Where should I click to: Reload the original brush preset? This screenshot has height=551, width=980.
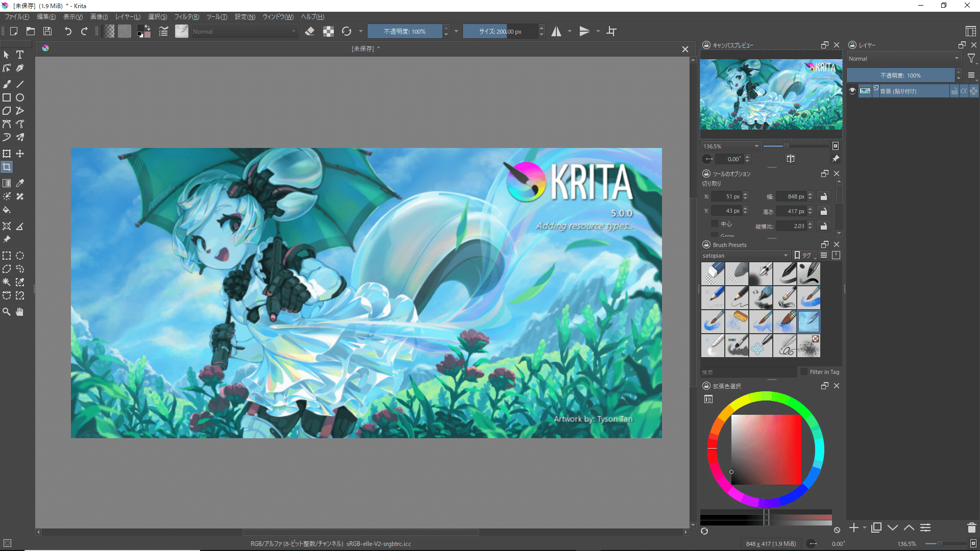coord(347,31)
